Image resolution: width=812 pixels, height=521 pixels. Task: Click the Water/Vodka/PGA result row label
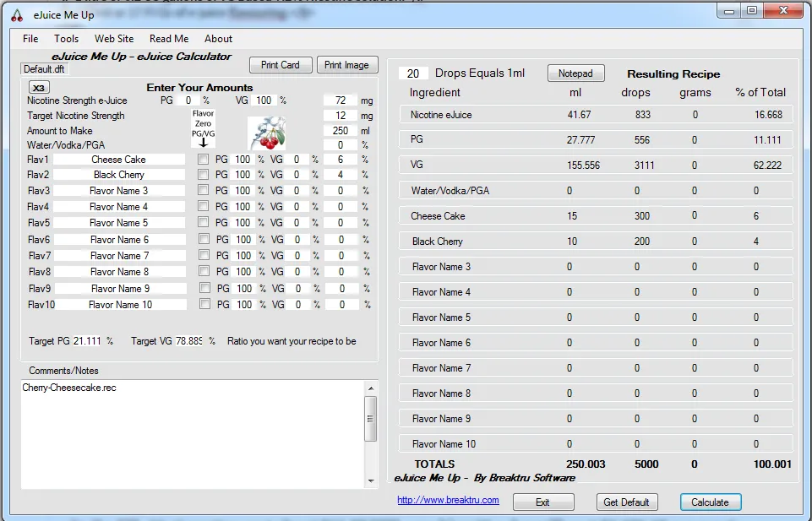[450, 191]
